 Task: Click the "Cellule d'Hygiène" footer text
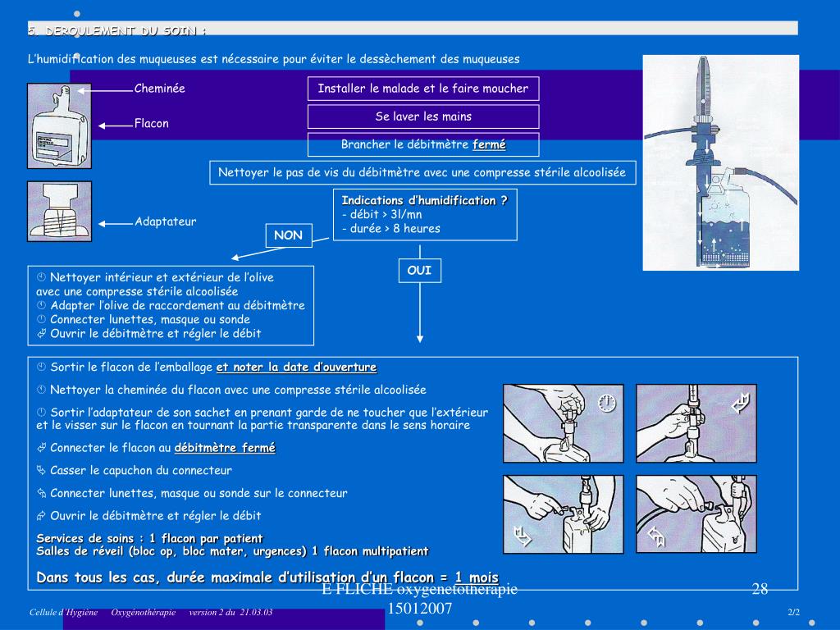(x=64, y=612)
